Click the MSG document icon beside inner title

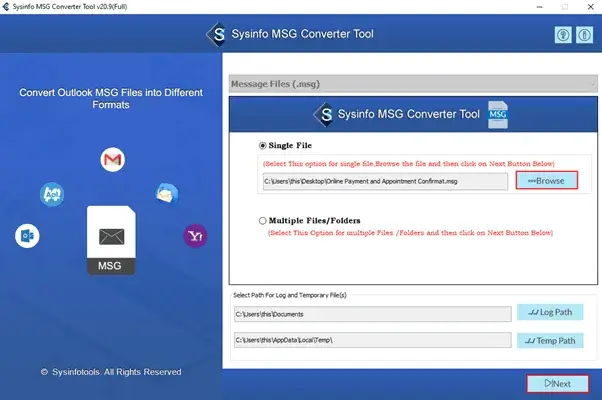[x=498, y=114]
